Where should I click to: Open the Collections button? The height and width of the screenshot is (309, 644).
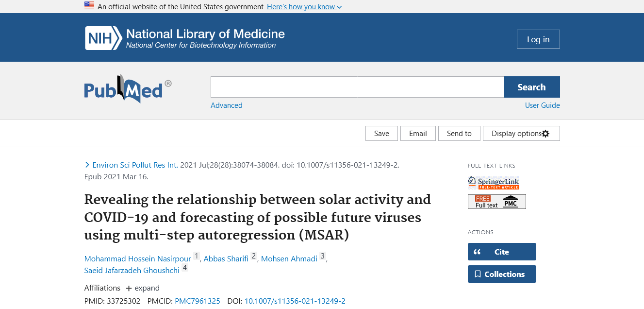pos(502,274)
